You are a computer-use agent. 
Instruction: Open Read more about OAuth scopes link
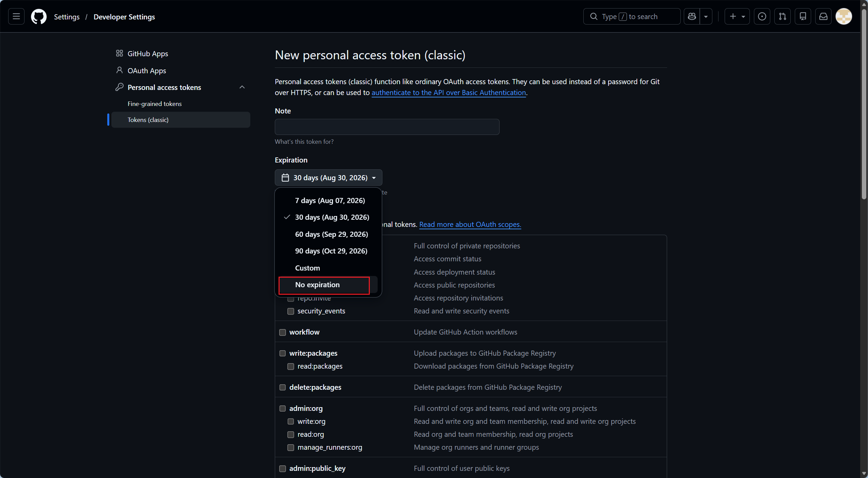(x=470, y=225)
